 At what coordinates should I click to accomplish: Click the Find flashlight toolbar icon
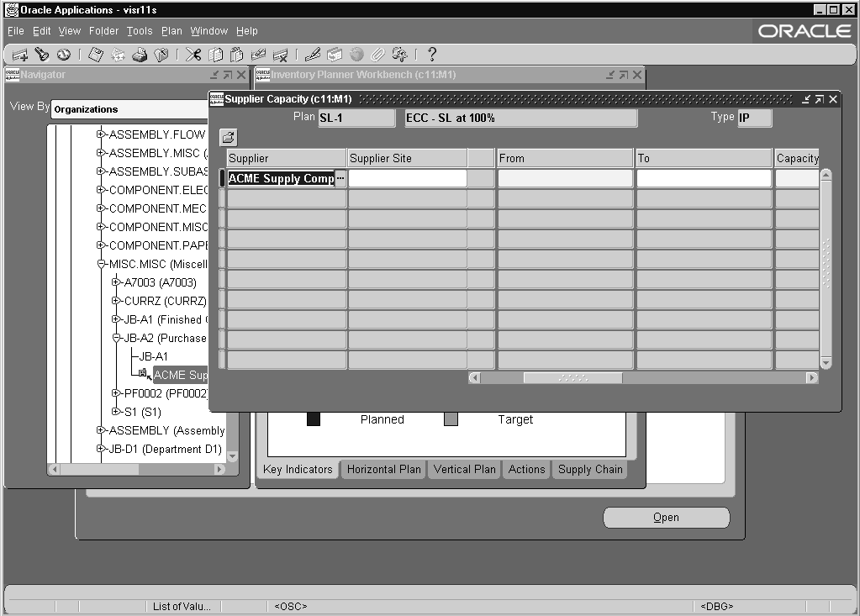[x=42, y=55]
